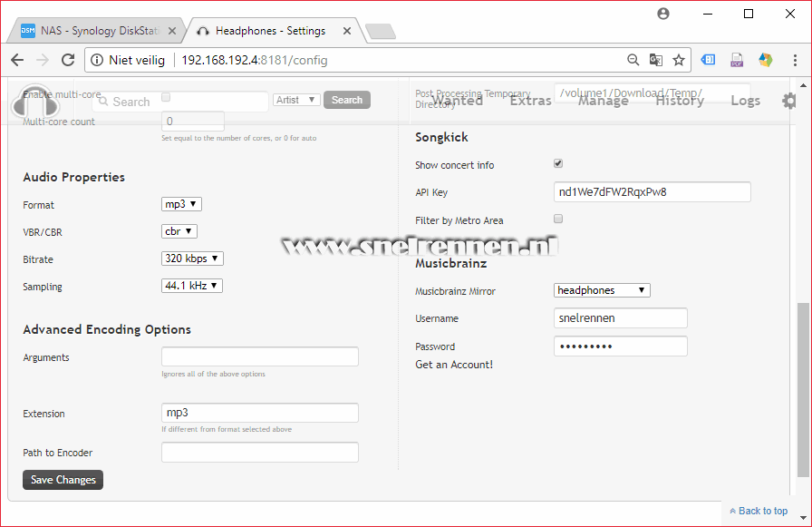Open the Wanted menu
The height and width of the screenshot is (527, 812).
[x=458, y=101]
